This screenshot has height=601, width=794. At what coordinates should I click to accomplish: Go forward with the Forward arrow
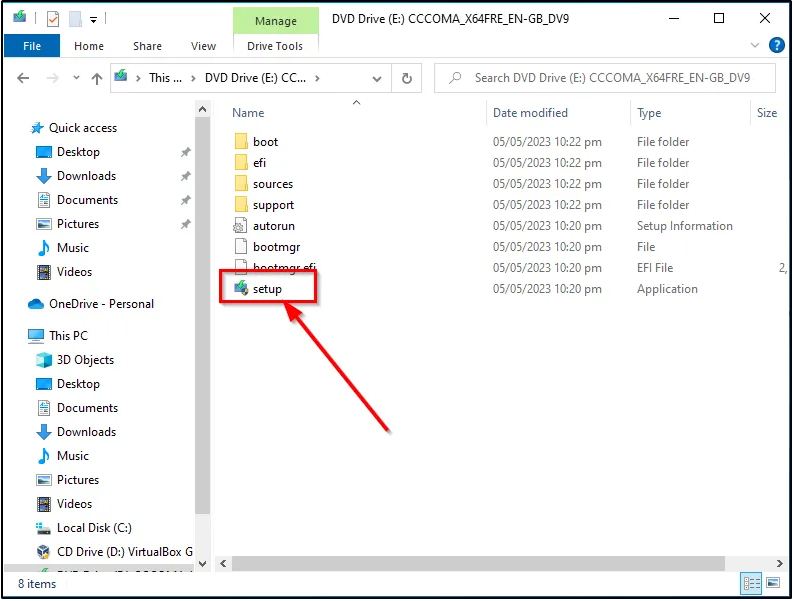[52, 78]
